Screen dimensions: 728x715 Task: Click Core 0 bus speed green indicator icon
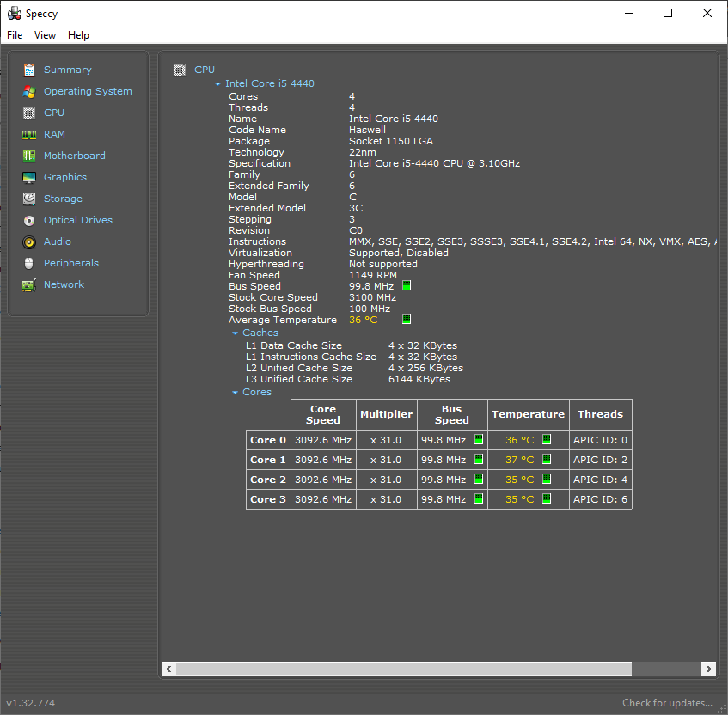(479, 439)
